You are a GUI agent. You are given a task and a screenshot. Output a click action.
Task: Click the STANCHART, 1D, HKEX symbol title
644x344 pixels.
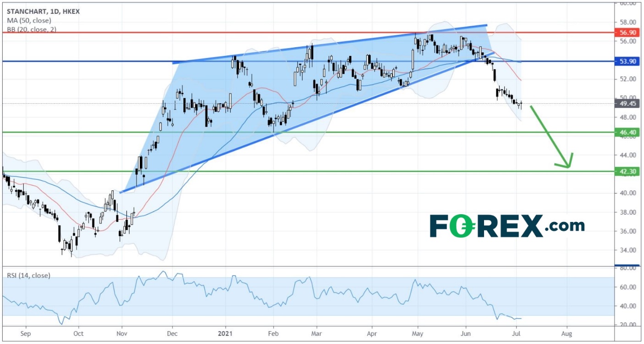[43, 11]
